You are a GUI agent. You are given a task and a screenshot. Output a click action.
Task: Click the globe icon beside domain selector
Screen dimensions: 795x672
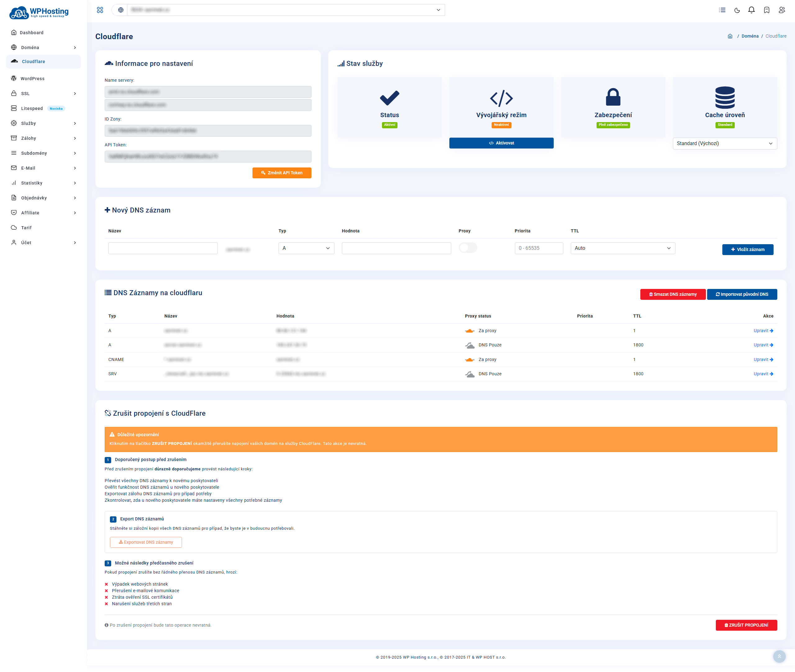tap(121, 10)
